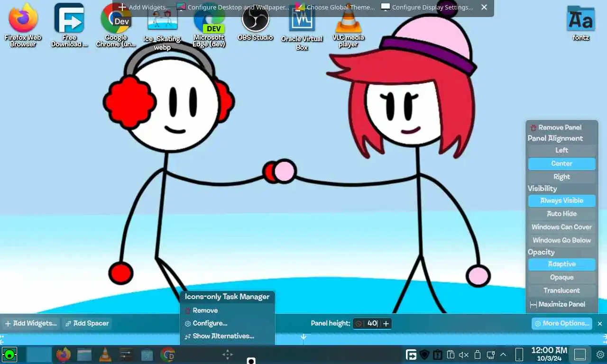Launch Free Download Manager desktop icon
This screenshot has width=607, height=364.
69,25
